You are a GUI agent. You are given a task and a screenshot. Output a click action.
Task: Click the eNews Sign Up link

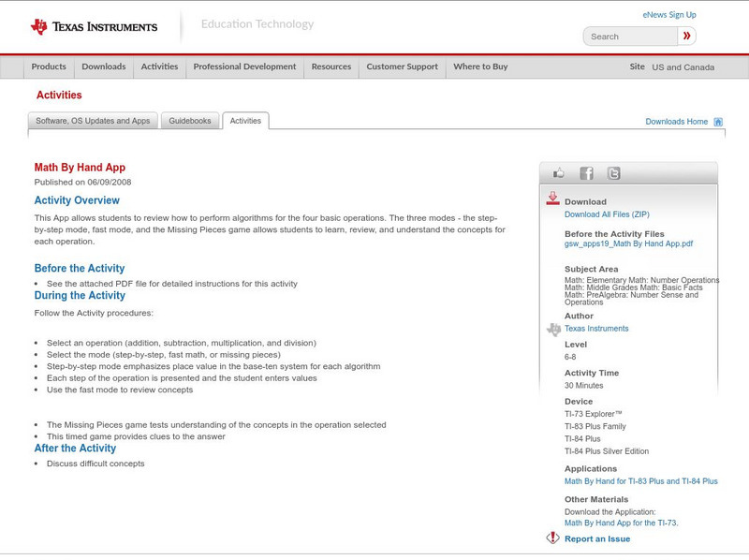tap(668, 15)
